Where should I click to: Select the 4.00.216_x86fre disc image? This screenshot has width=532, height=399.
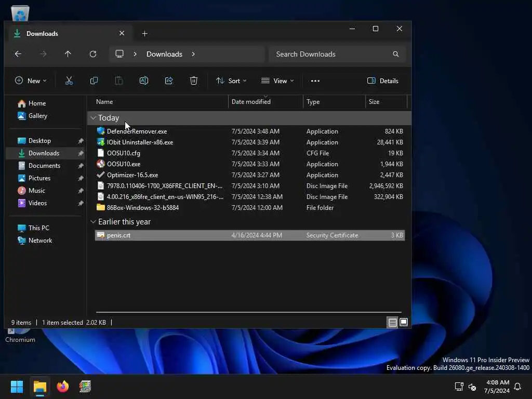[250, 197]
